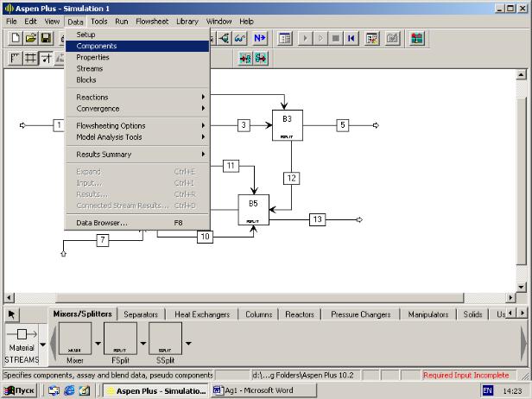
Task: Toggle the grid display toolbar button
Action: point(31,59)
